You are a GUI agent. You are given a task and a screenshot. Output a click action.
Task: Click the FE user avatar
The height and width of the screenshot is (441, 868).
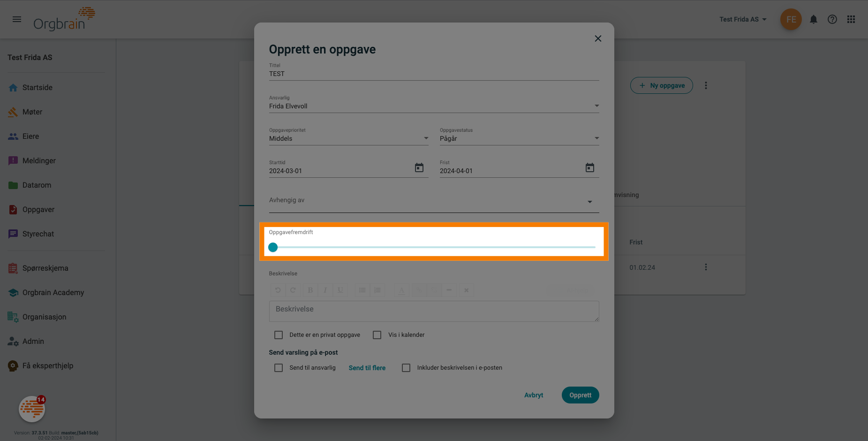(x=791, y=19)
